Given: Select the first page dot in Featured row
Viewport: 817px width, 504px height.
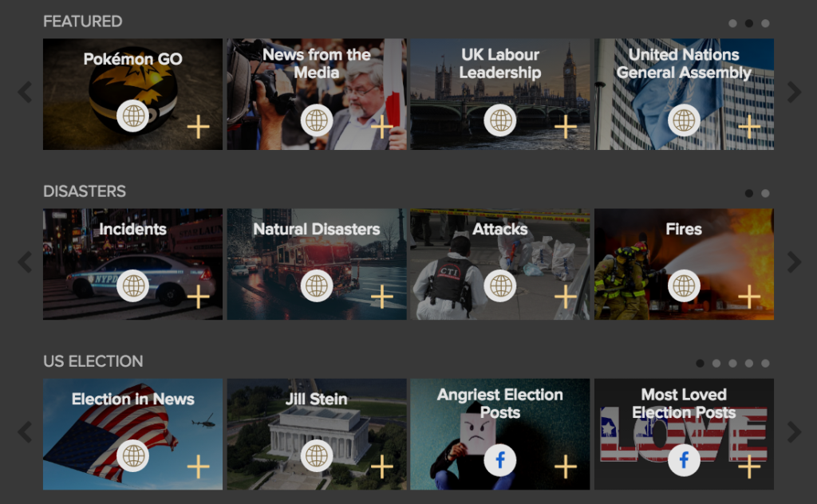Looking at the screenshot, I should pyautogui.click(x=732, y=23).
